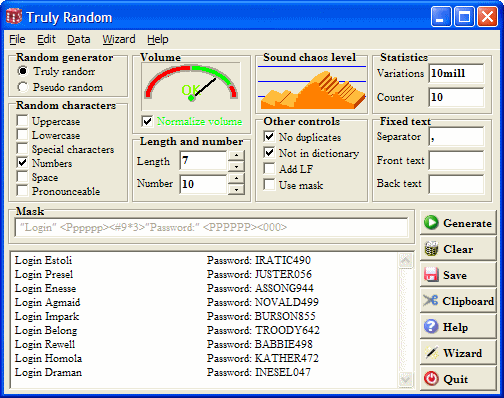504x398 pixels.
Task: Open the Wizard menu
Action: point(119,39)
